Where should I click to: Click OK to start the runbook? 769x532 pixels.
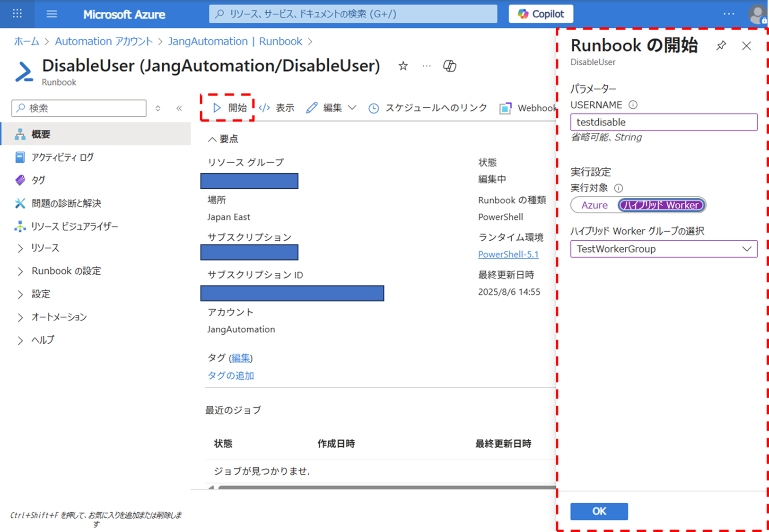point(599,511)
